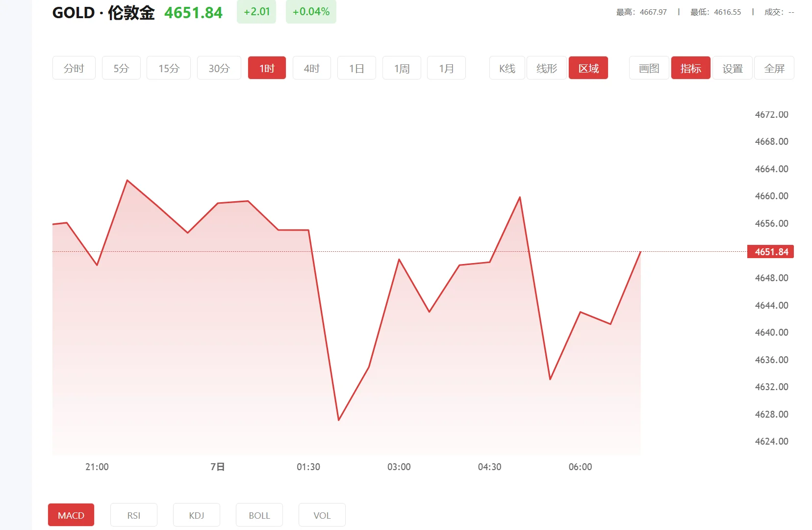The image size is (812, 530).
Task: Open the 指标 indicators panel
Action: (690, 68)
